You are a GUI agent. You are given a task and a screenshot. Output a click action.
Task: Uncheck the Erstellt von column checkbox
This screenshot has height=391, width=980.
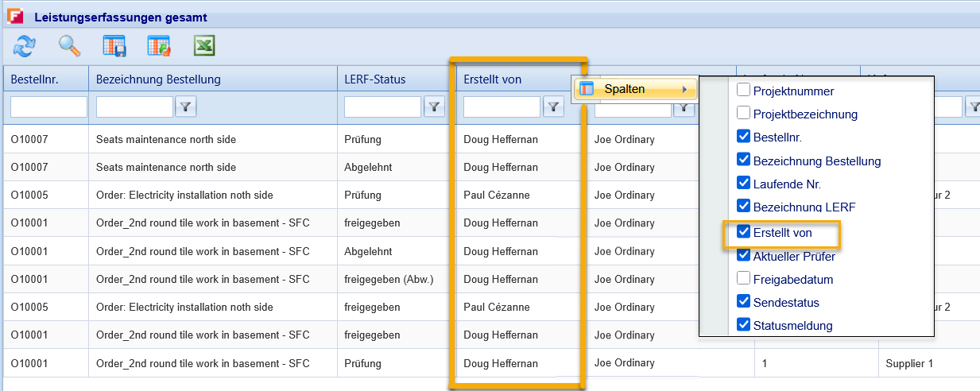pos(744,233)
